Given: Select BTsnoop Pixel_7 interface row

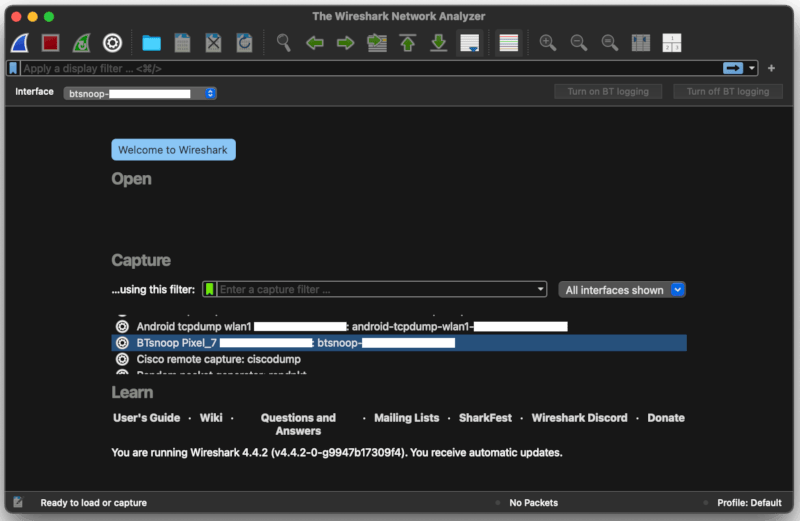Looking at the screenshot, I should pos(399,343).
